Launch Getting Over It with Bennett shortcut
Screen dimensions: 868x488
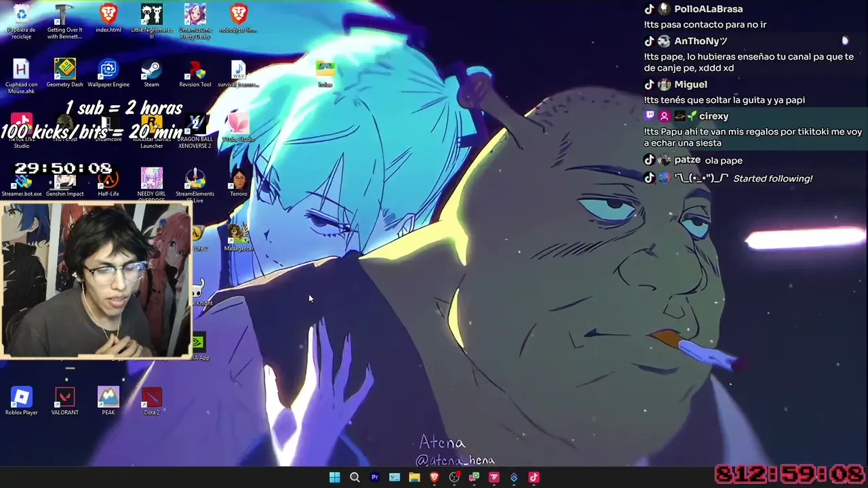point(65,22)
